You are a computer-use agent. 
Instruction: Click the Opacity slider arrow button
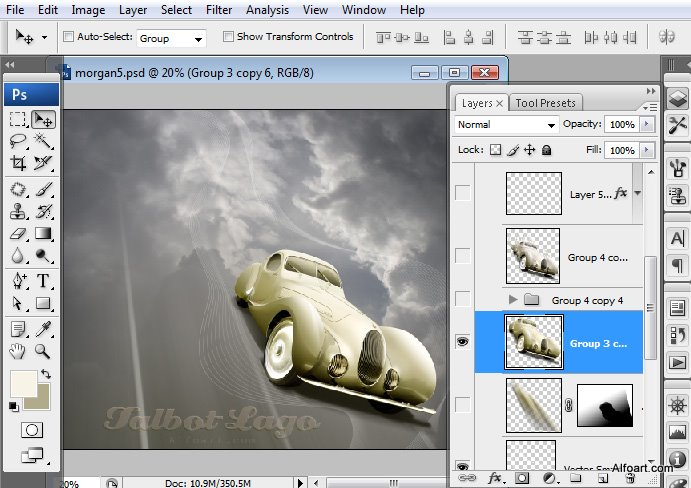[x=646, y=125]
